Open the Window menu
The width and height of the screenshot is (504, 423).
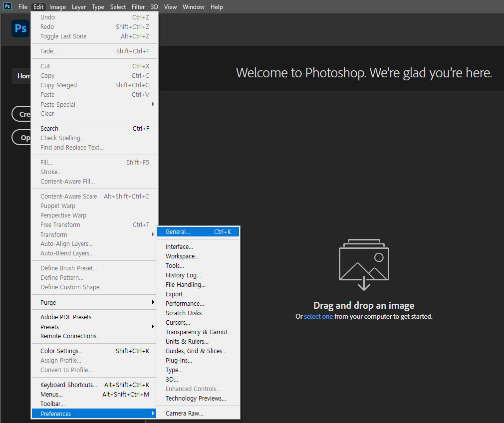coord(194,7)
